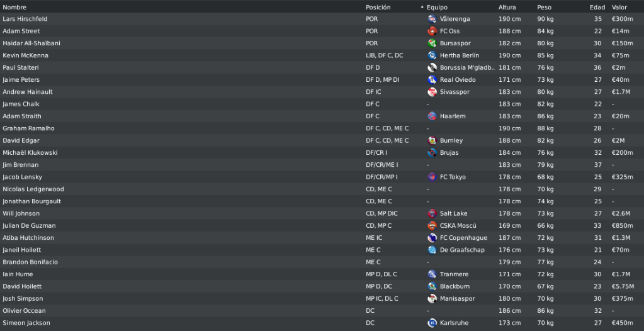Click the Real Oviedo club crest
Image resolution: width=644 pixels, height=331 pixels.
(432, 80)
